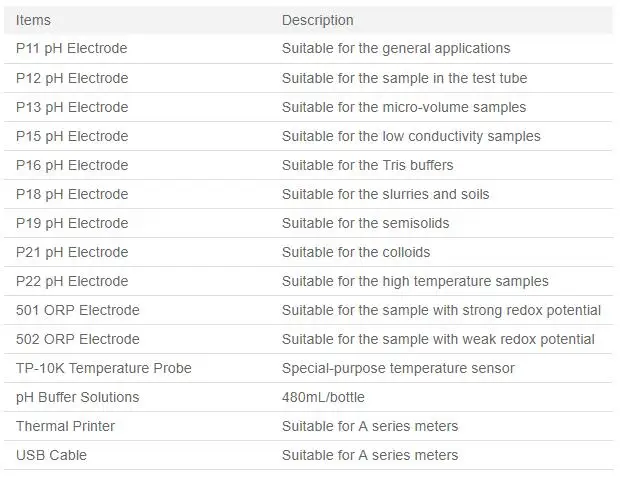The height and width of the screenshot is (481, 620).
Task: Click the P16 pH Electrode text
Action: click(72, 165)
